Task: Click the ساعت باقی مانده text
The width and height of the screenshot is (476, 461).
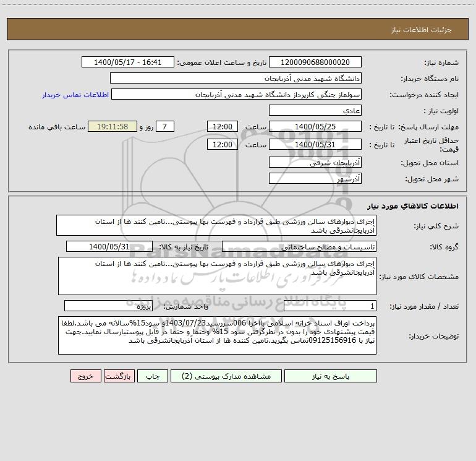Action: coord(57,127)
